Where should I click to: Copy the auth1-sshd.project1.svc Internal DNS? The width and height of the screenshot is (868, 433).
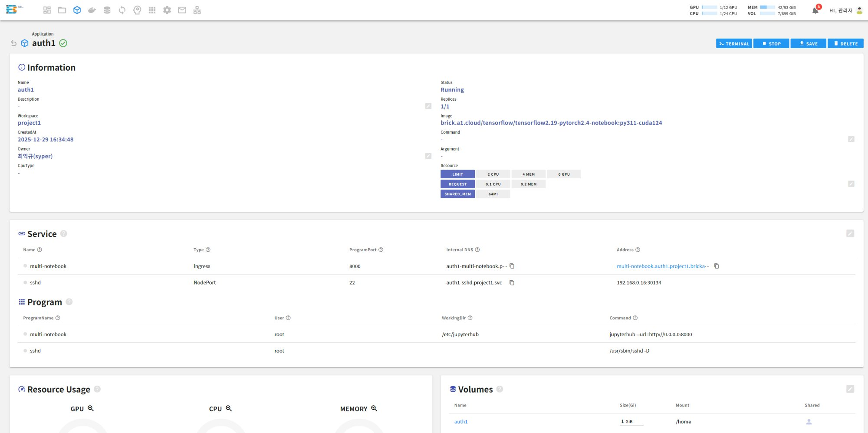[x=512, y=282]
